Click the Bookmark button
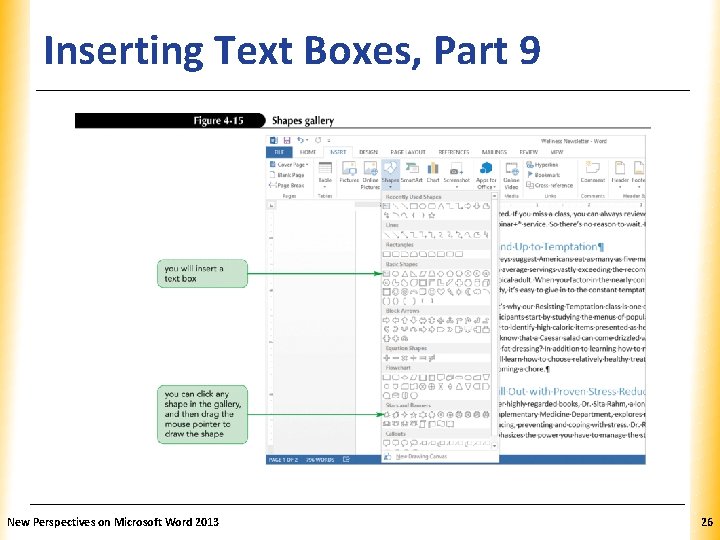 point(543,175)
